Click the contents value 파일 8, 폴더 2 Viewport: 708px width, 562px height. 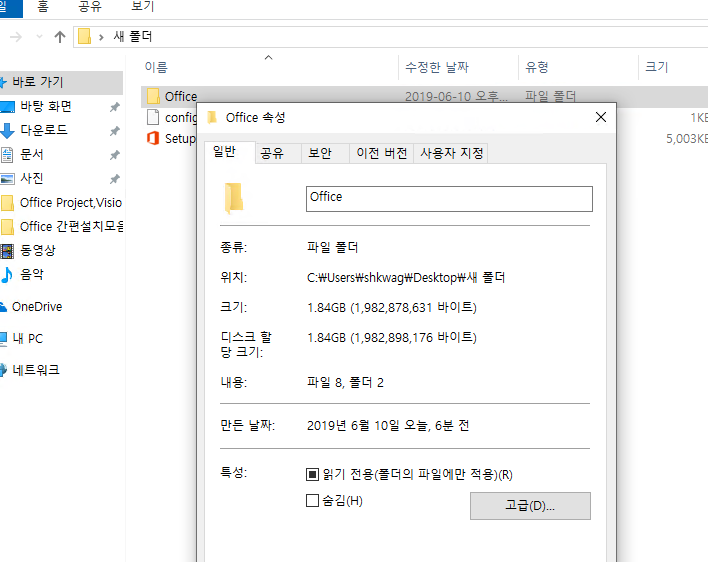(345, 383)
